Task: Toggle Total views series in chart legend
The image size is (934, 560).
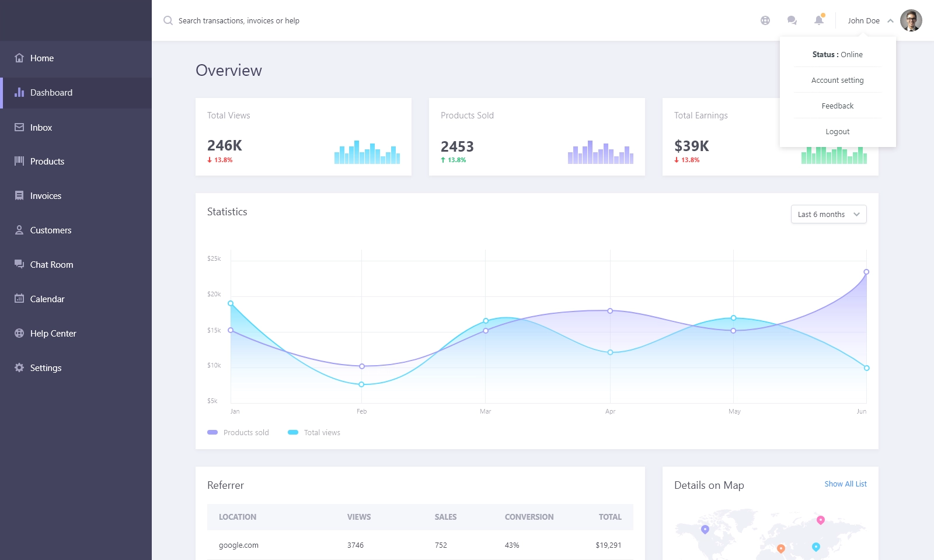Action: pyautogui.click(x=314, y=432)
